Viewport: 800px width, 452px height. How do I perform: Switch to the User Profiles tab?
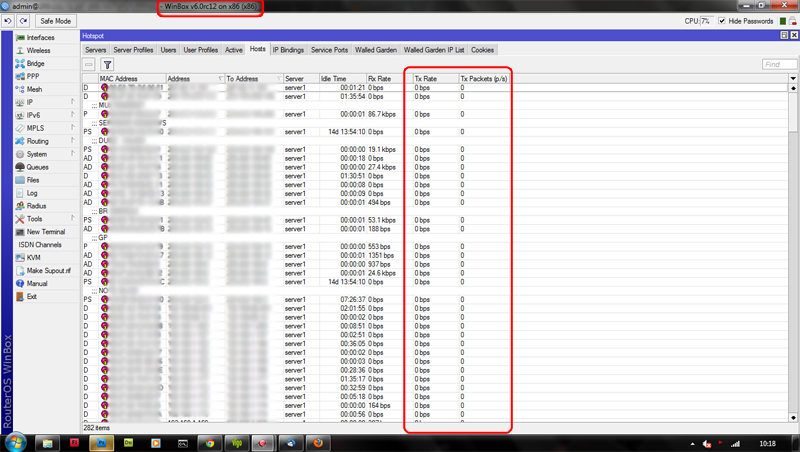[201, 50]
